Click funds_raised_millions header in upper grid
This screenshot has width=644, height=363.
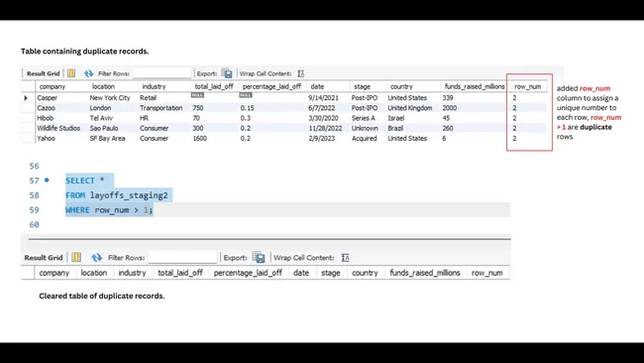(475, 86)
